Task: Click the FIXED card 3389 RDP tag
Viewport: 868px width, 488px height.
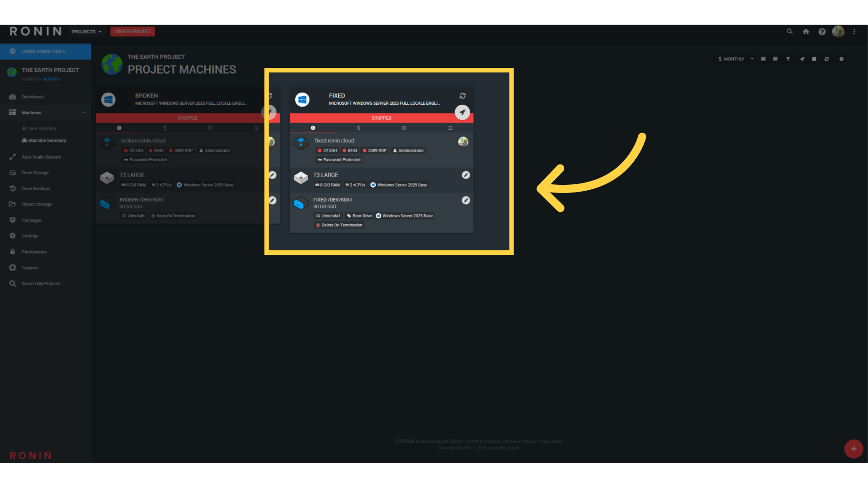Action: click(x=374, y=150)
